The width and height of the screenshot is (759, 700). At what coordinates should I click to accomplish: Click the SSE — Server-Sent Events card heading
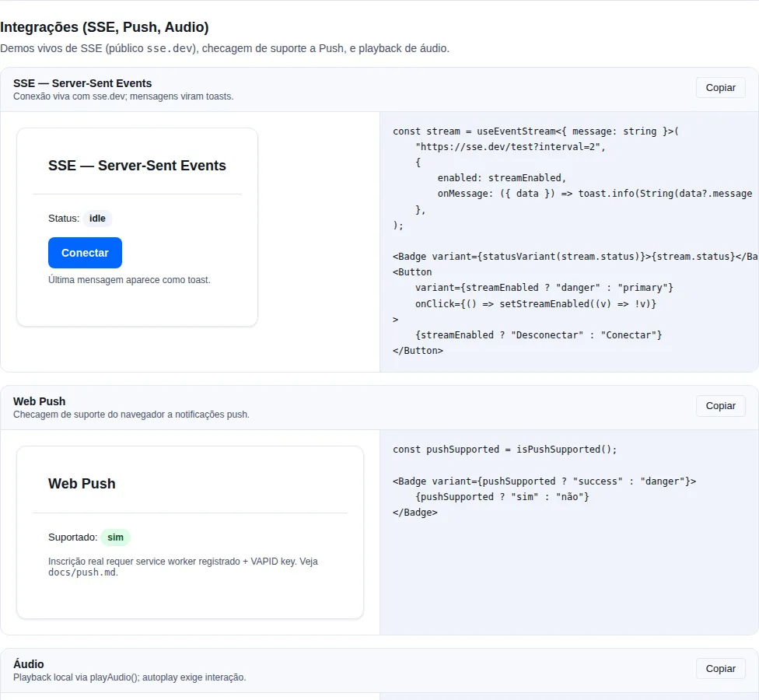(x=137, y=166)
